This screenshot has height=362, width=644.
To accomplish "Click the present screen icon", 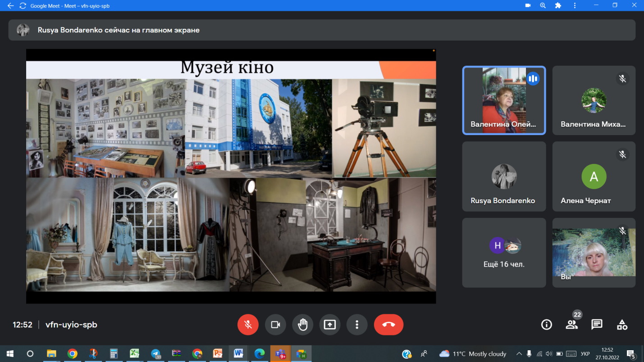I will [x=330, y=325].
